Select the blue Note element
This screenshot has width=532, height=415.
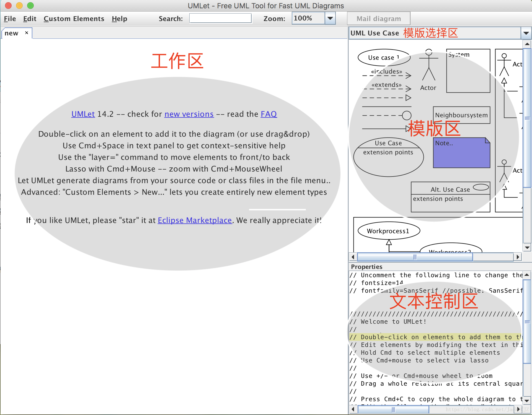point(461,153)
